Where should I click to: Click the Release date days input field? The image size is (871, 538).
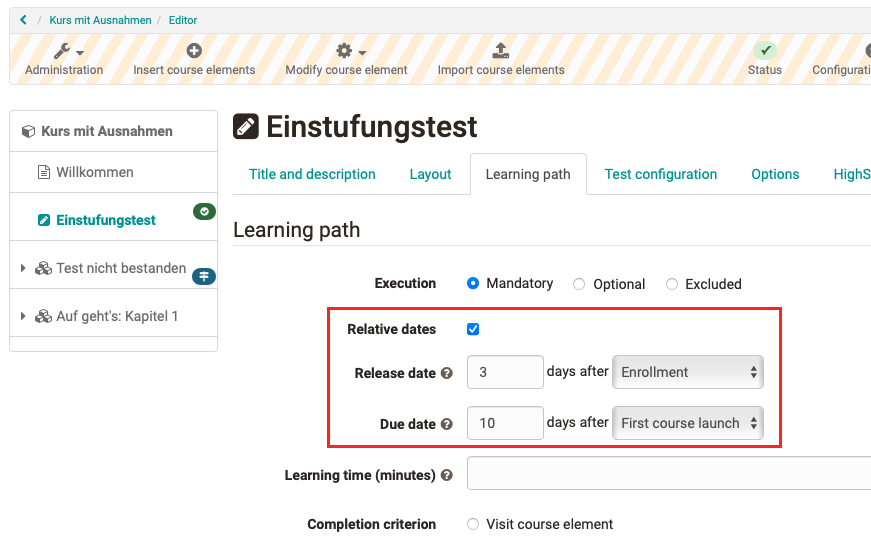pos(505,372)
